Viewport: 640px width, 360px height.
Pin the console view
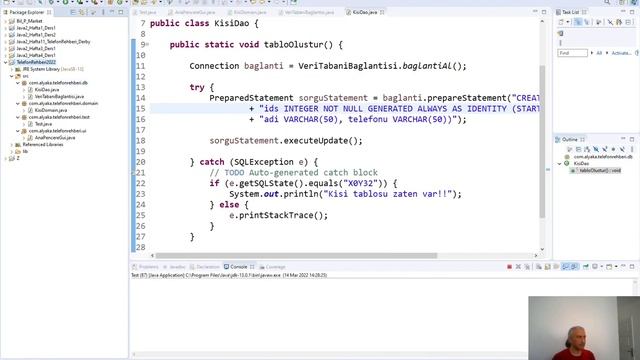pyautogui.click(x=586, y=267)
